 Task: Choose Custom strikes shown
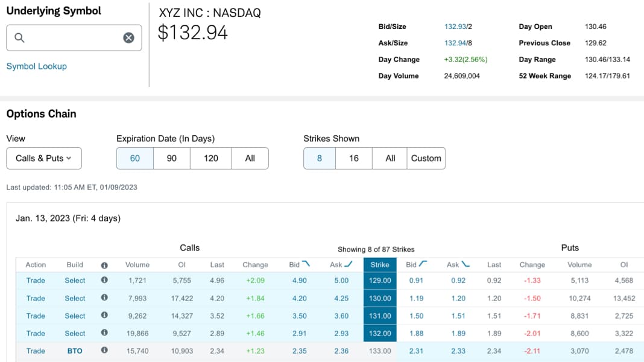click(x=426, y=158)
